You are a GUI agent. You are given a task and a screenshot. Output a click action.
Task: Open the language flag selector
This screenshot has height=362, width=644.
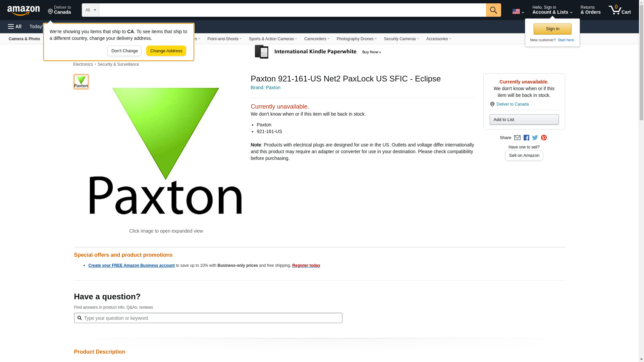518,11
